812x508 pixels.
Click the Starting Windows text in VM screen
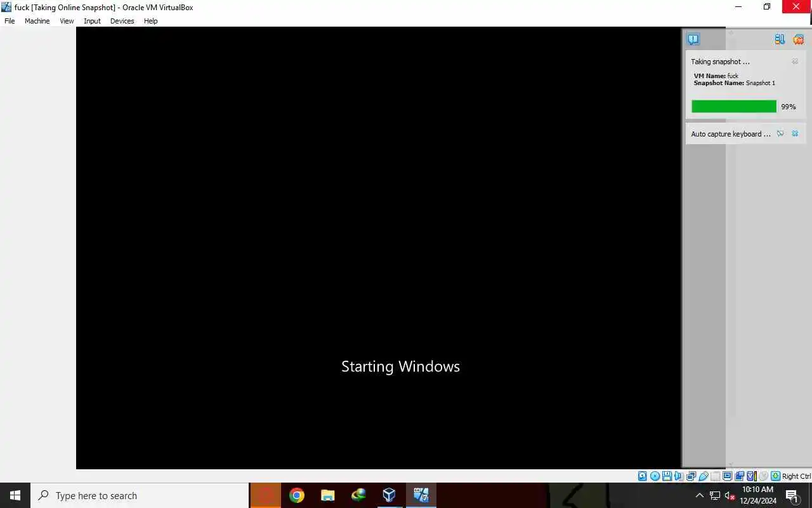[x=400, y=366]
